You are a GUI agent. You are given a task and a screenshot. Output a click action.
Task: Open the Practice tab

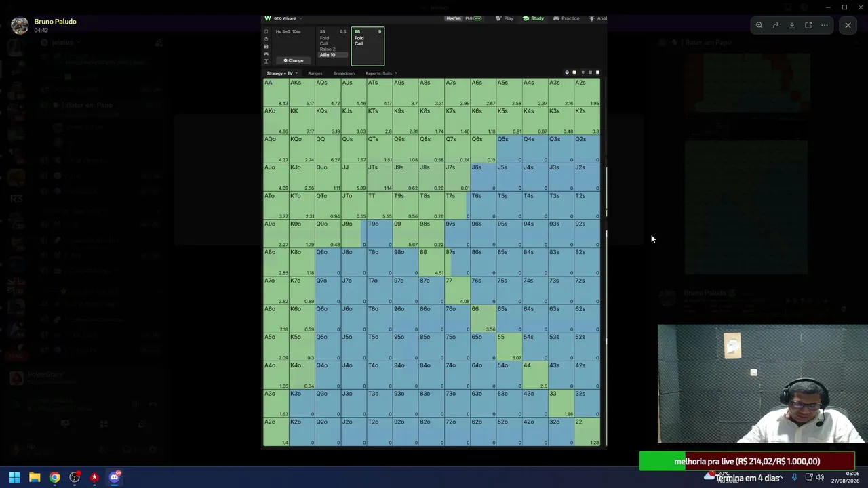[567, 18]
